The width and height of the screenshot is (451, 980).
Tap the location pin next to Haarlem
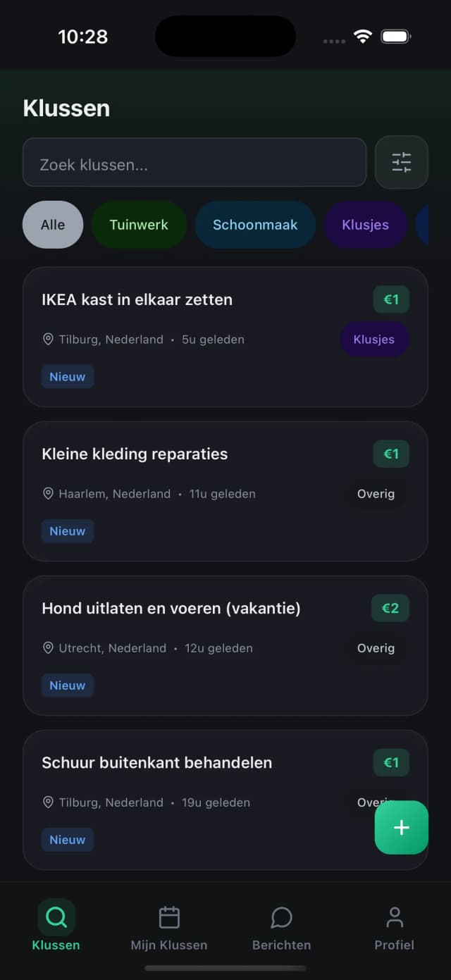(x=48, y=493)
